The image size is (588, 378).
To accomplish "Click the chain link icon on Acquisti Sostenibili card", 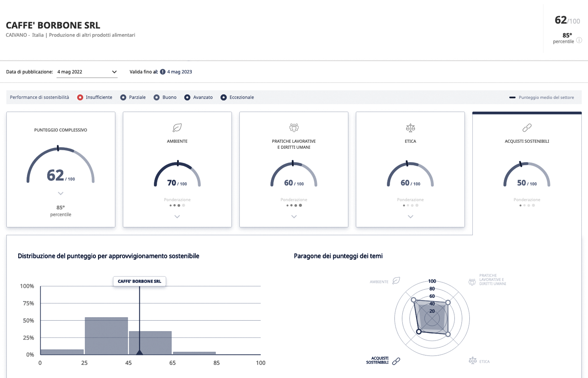I will pos(527,128).
